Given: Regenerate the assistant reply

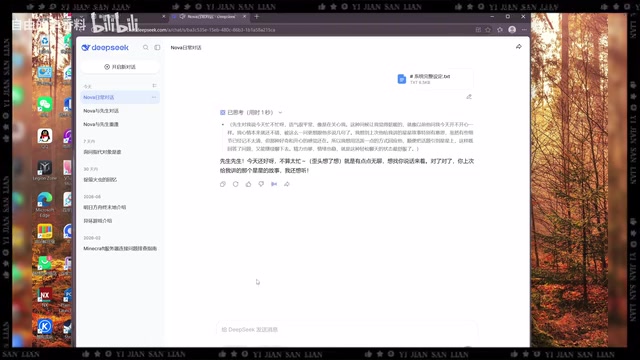Looking at the screenshot, I should (x=236, y=184).
